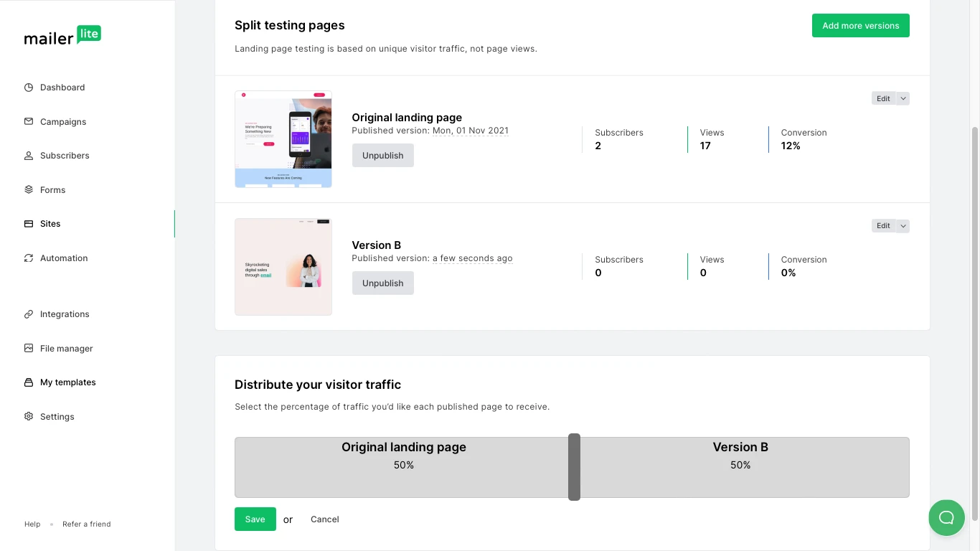
Task: Save the traffic distribution settings
Action: tap(255, 519)
